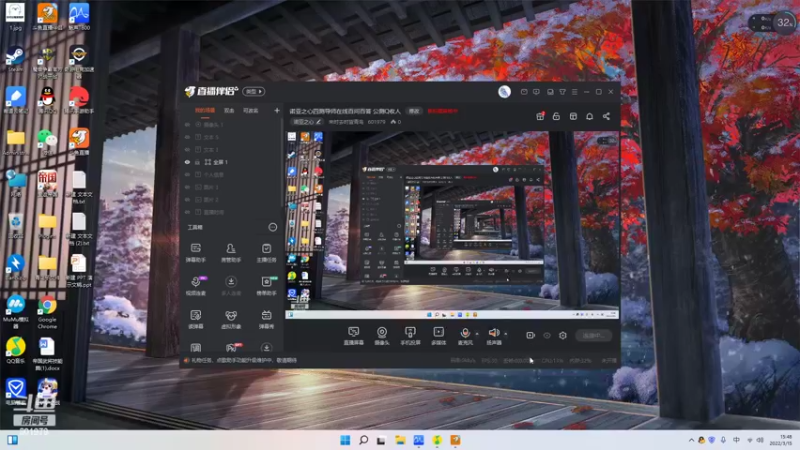The height and width of the screenshot is (450, 800).
Task: Open the mode pill beside the app logo
Action: (253, 91)
